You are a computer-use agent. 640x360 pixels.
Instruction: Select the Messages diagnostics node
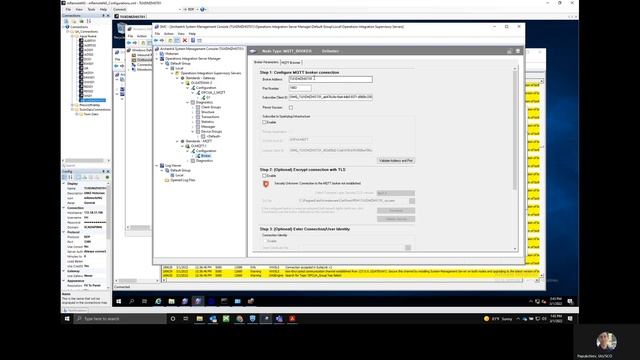(x=208, y=127)
